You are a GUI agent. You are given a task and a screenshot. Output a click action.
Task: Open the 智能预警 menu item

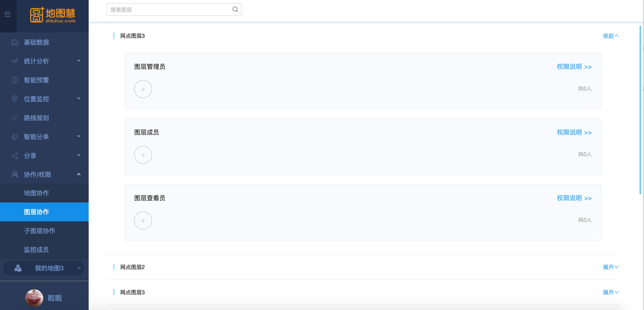pos(44,80)
